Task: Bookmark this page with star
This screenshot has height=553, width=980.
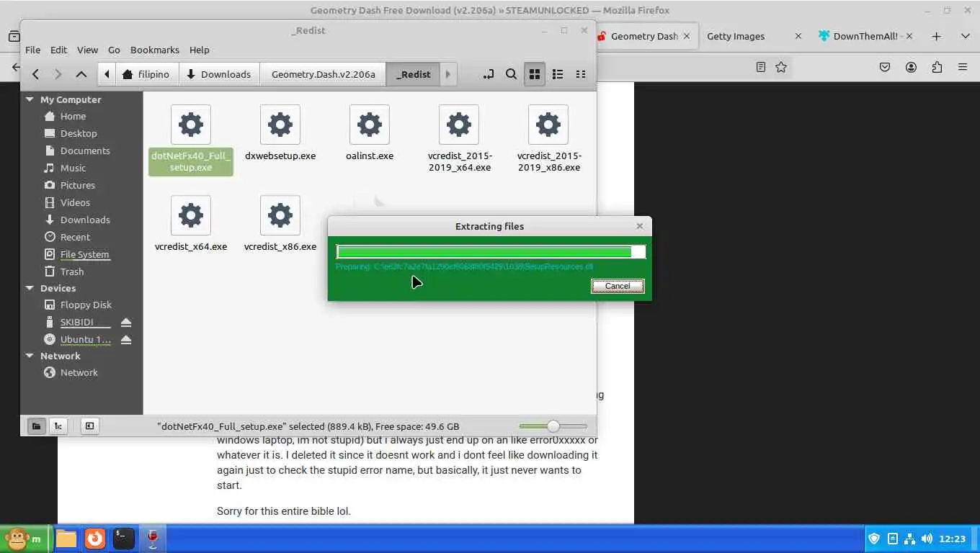Action: click(781, 67)
